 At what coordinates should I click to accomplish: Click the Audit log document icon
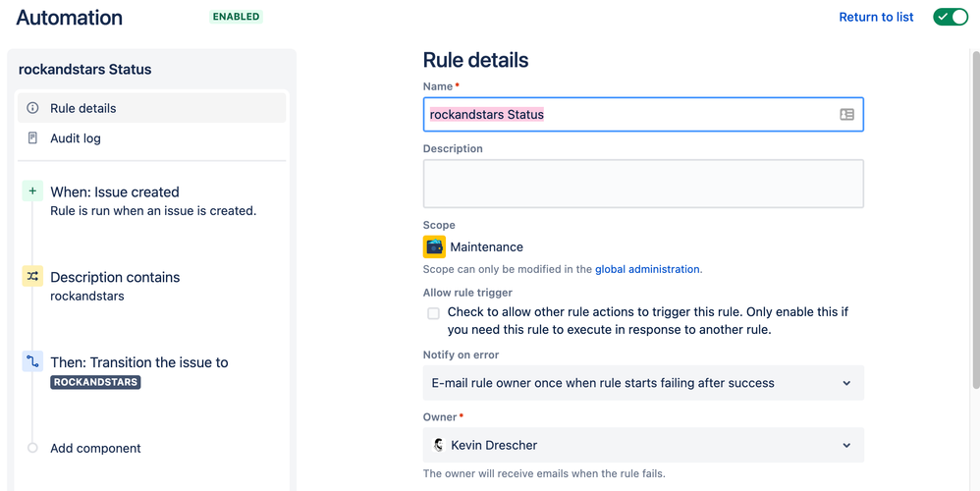[32, 138]
